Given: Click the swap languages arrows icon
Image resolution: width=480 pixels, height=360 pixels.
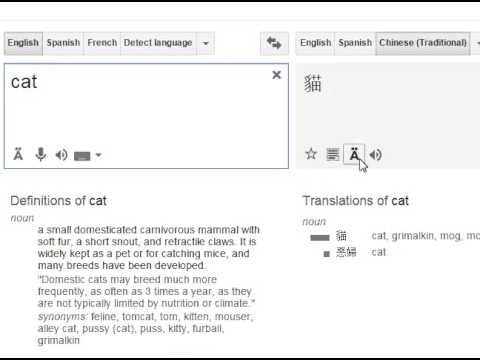Looking at the screenshot, I should pos(274,43).
